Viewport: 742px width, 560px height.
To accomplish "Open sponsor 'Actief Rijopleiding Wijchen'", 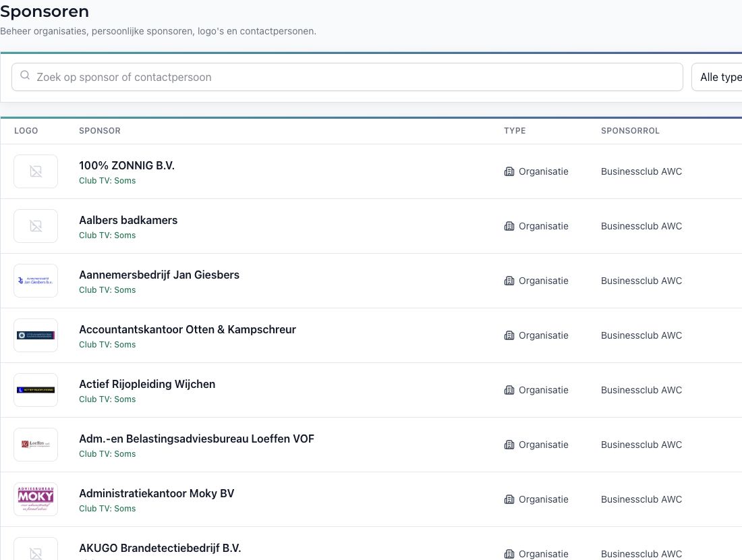I will click(x=147, y=385).
